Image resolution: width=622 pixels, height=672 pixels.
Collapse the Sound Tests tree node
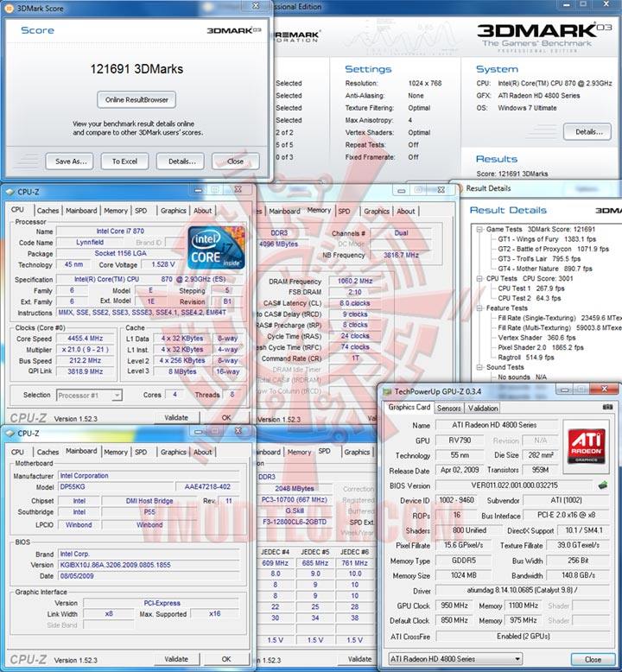(x=479, y=367)
